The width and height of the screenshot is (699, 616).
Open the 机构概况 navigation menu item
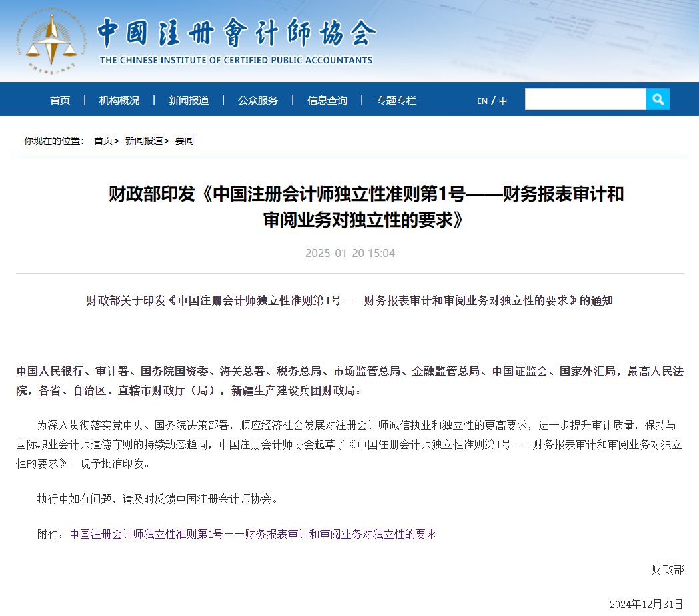119,100
